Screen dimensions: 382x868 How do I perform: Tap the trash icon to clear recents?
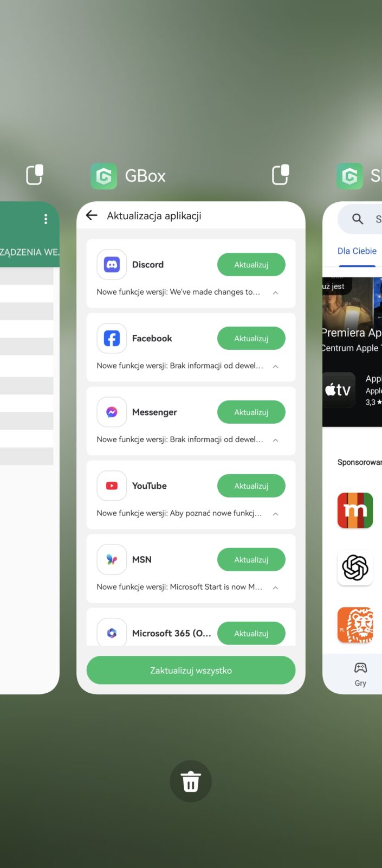(191, 781)
